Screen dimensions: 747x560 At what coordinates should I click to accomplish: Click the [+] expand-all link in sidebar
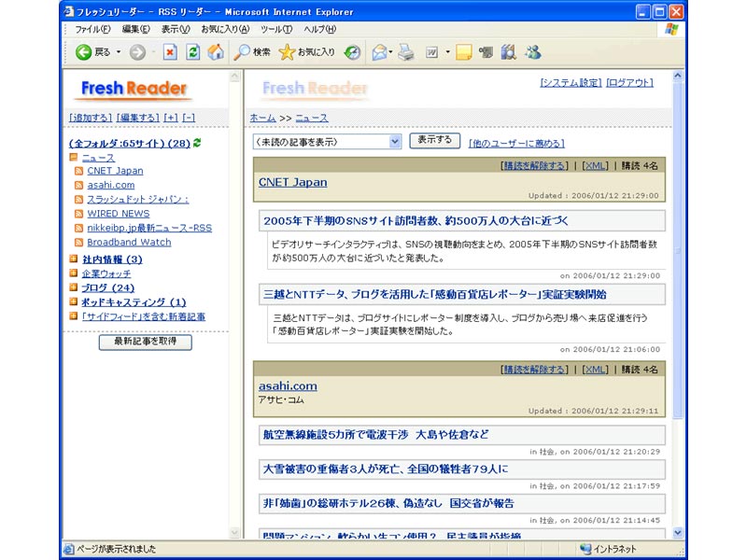pyautogui.click(x=171, y=118)
